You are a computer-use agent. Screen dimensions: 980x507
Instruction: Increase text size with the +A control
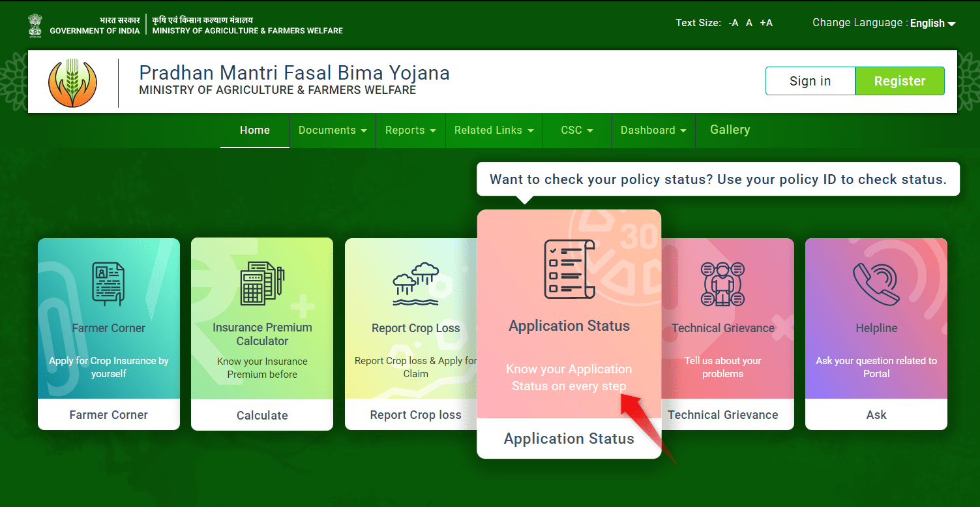[765, 22]
